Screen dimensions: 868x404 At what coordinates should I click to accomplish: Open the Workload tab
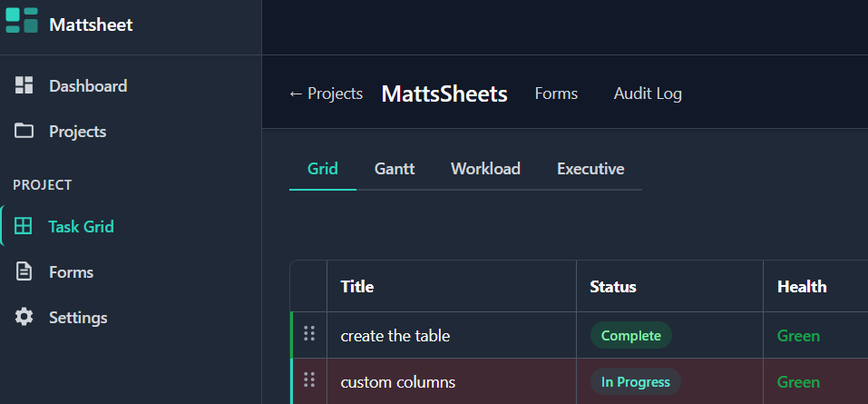click(x=485, y=169)
